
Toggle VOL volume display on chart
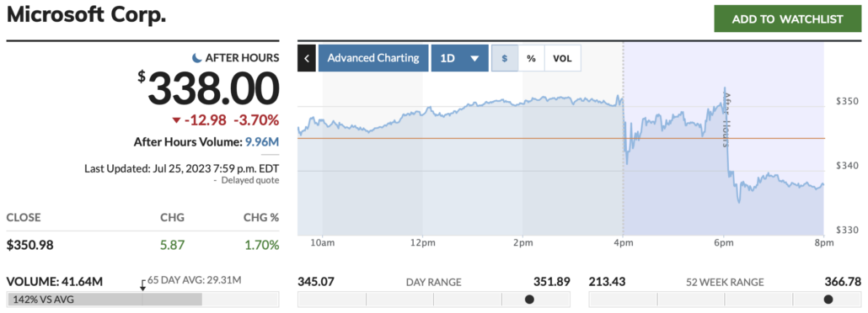(x=562, y=58)
